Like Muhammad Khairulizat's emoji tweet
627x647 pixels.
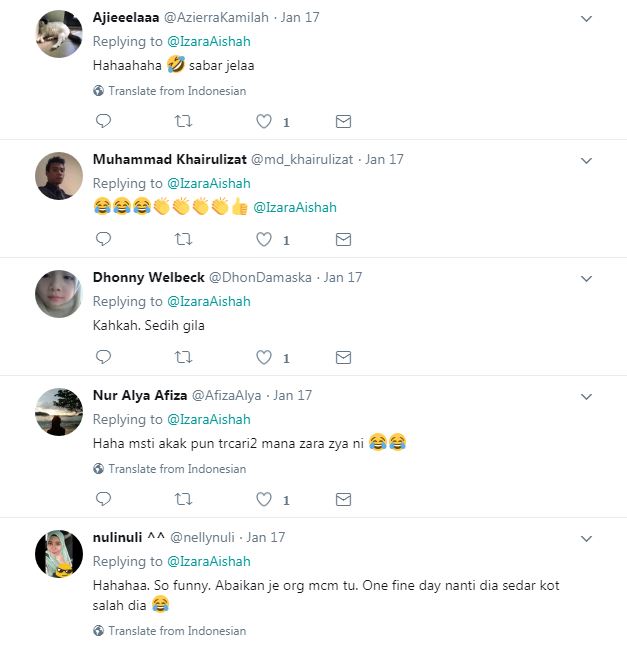coord(264,239)
